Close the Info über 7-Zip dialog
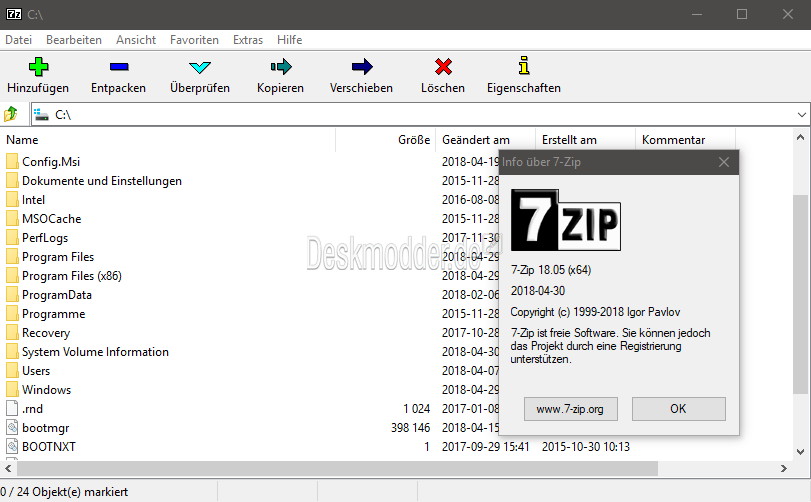 point(724,162)
